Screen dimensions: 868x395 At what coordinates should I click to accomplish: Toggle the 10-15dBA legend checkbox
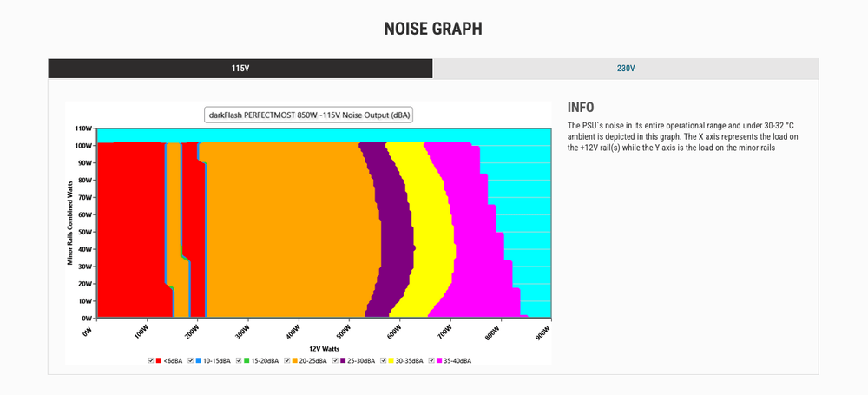pos(191,359)
